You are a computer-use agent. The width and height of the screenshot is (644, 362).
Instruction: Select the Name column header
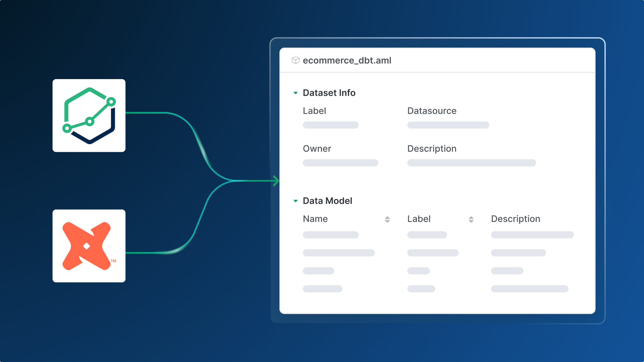tap(315, 219)
